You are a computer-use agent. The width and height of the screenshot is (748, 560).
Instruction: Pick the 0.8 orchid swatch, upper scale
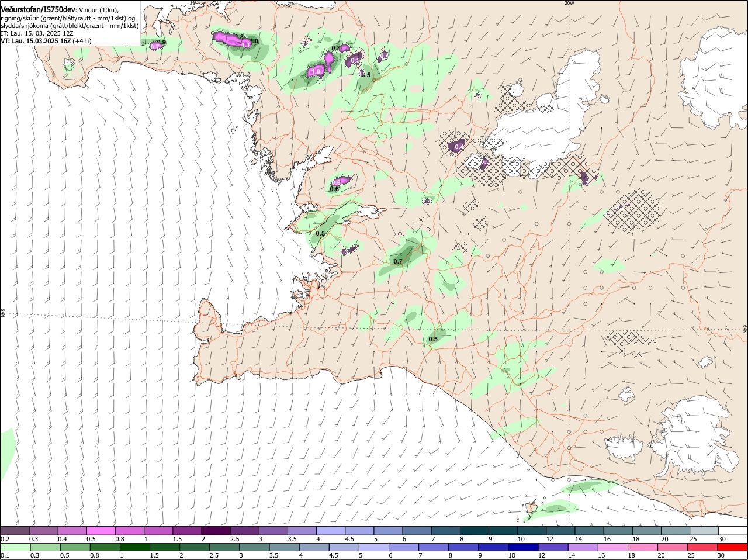coord(130,530)
